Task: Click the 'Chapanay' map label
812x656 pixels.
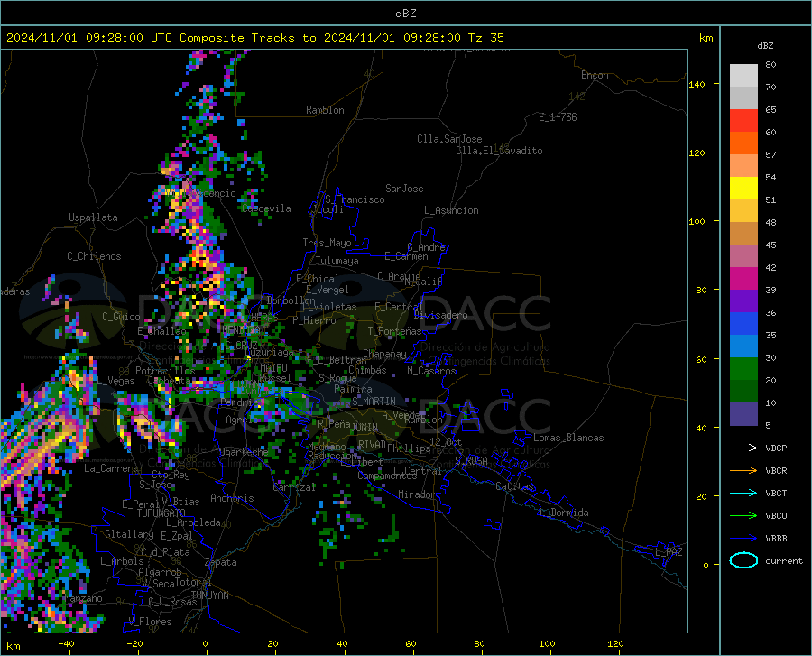Action: pos(384,354)
